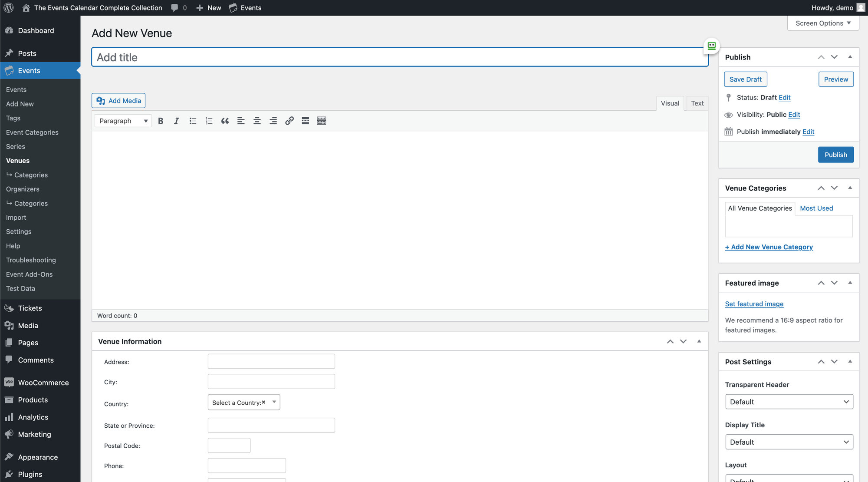
Task: Click the Add title input field
Action: click(x=400, y=57)
